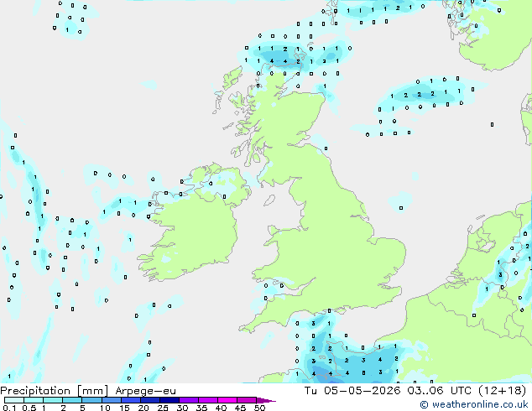Select the 35–40 mm legend color box

[x=208, y=400]
